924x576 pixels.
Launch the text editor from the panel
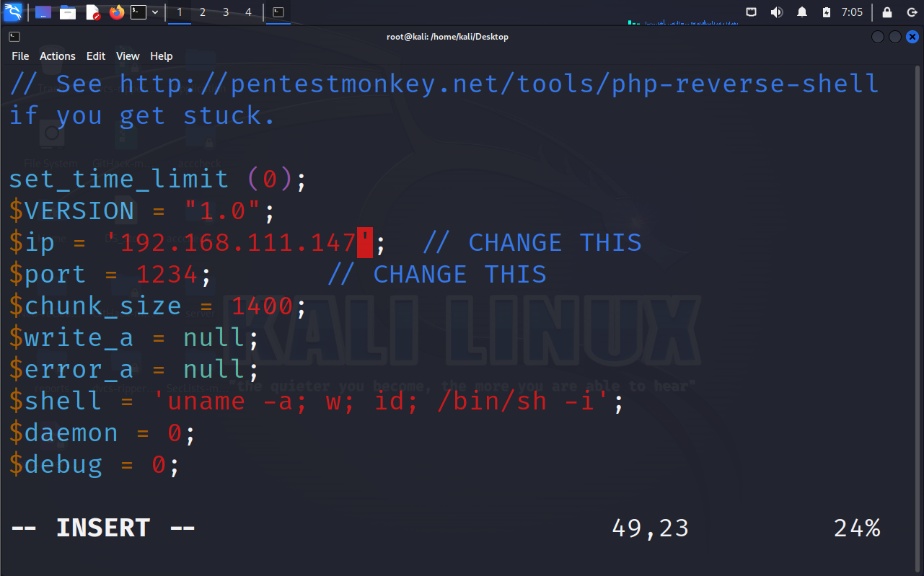[92, 12]
